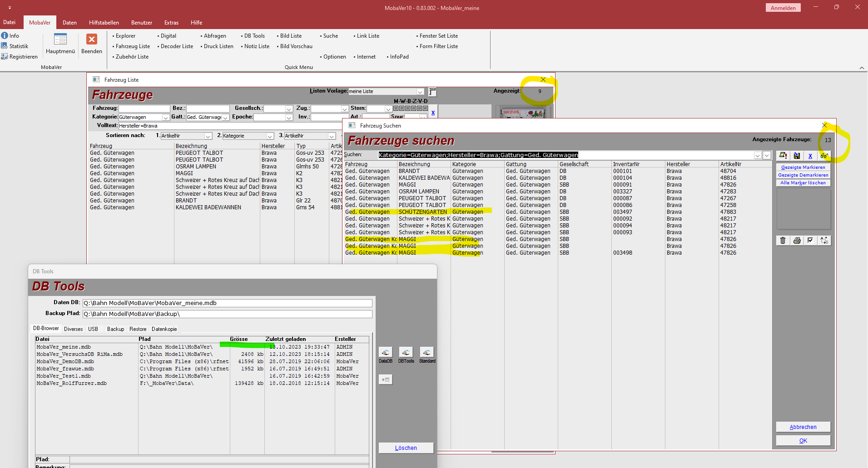Click the blue X reset filter in Fahrzeug Liste
The height and width of the screenshot is (468, 868).
[x=433, y=113]
